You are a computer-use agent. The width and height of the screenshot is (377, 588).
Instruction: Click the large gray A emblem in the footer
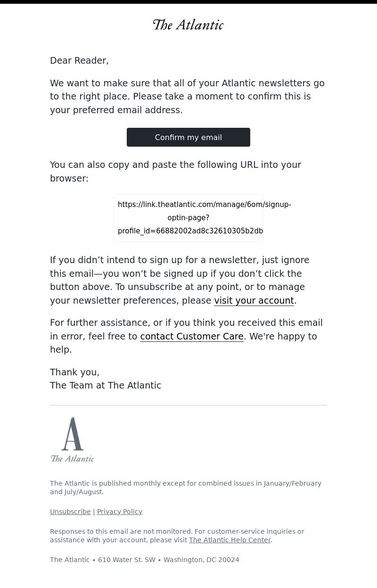(73, 433)
